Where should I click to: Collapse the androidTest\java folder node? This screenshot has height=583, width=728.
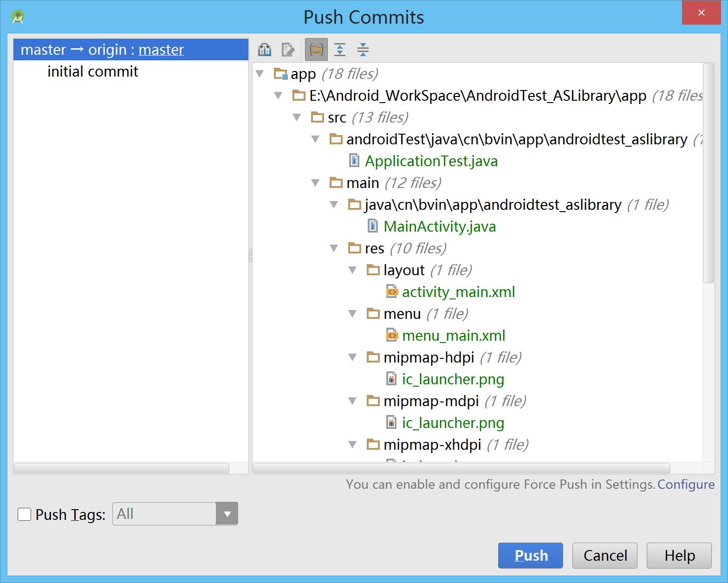(316, 139)
